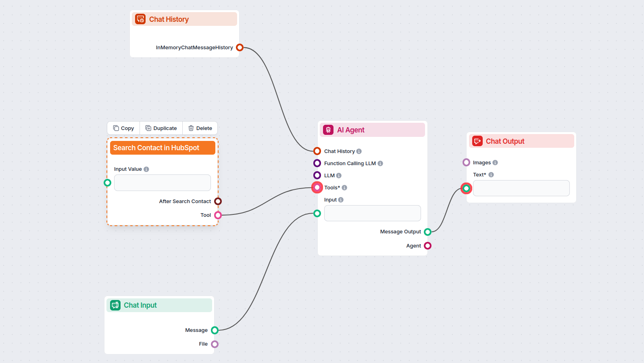
Task: Click the File output port on Chat Input
Action: click(x=215, y=344)
